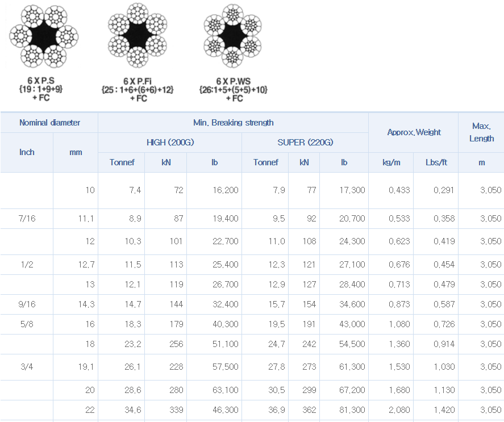The height and width of the screenshot is (422, 504).
Task: Click the '0.676' kg/m value
Action: (399, 265)
